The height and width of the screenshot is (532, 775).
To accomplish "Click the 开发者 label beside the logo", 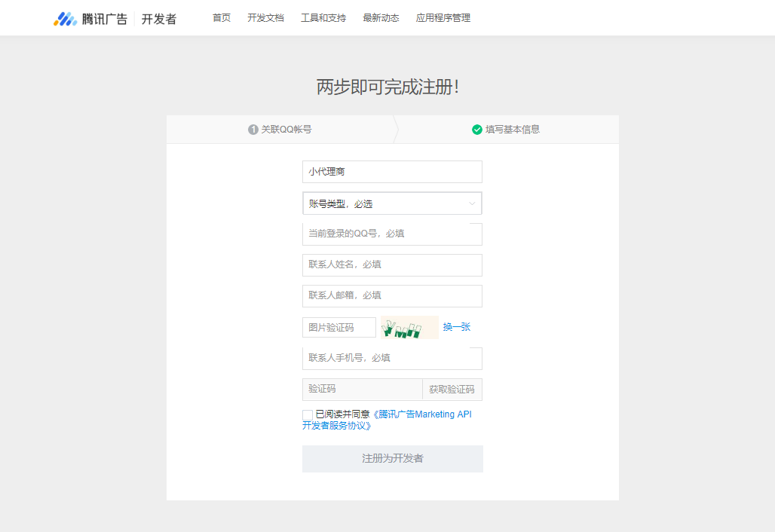I will pos(159,17).
